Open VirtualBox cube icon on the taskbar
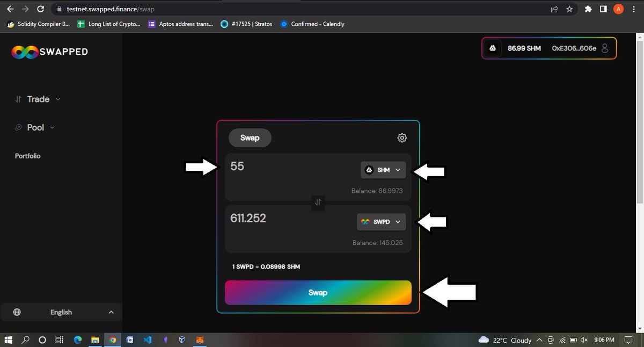Viewport: 644px width, 347px height. [182, 340]
